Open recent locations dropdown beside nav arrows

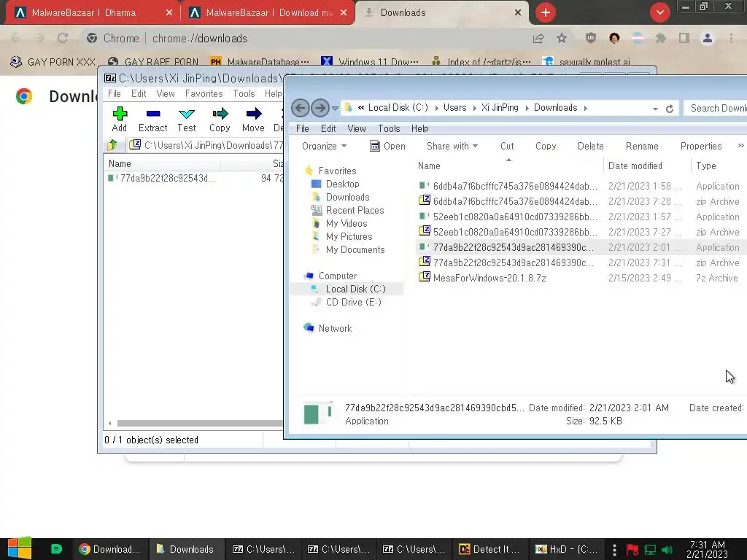point(335,108)
